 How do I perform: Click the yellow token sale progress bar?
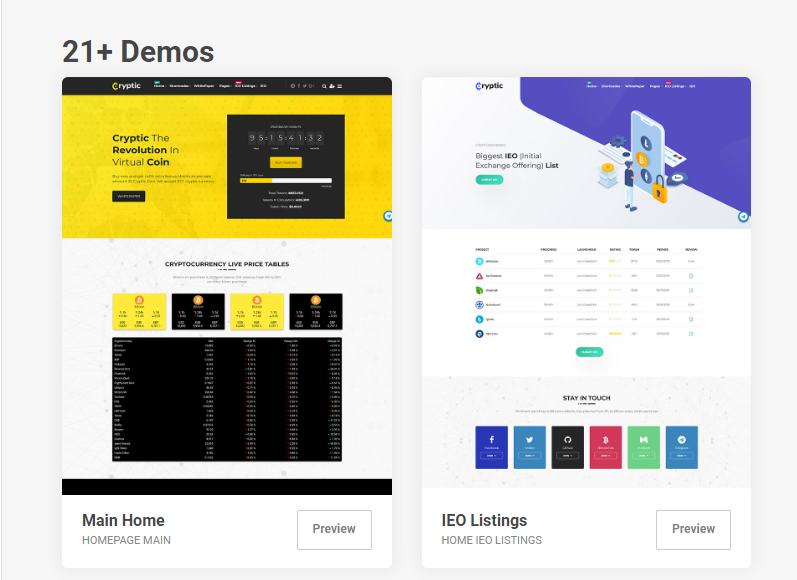tap(286, 180)
